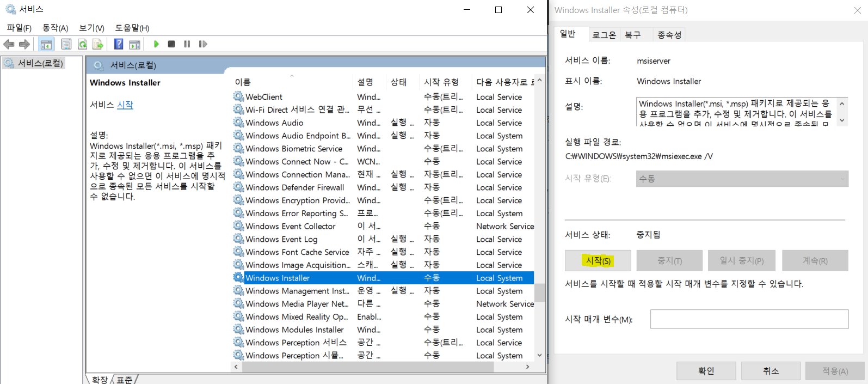The image size is (868, 384).
Task: Open the 파일(F) menu
Action: point(19,28)
